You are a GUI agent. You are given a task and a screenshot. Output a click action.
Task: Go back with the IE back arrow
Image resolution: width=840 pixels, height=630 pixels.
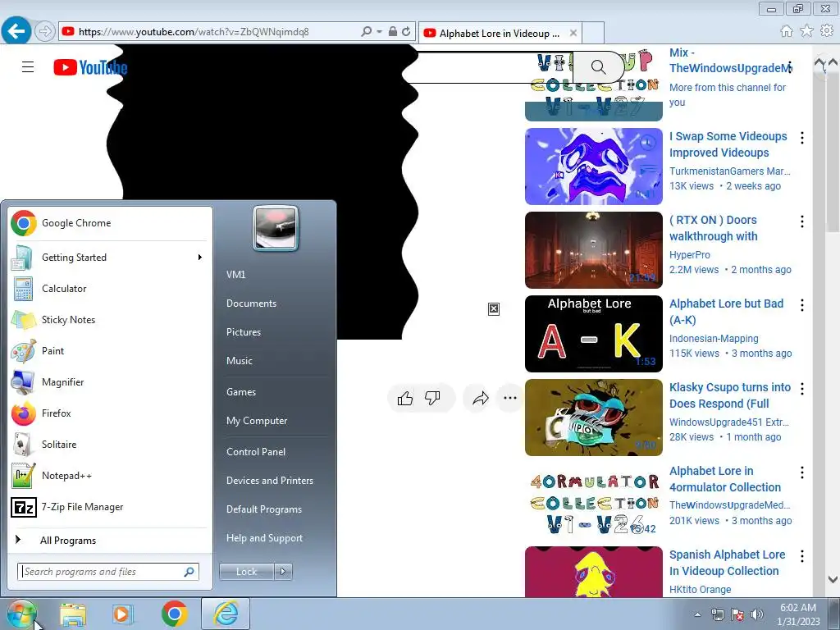point(16,31)
